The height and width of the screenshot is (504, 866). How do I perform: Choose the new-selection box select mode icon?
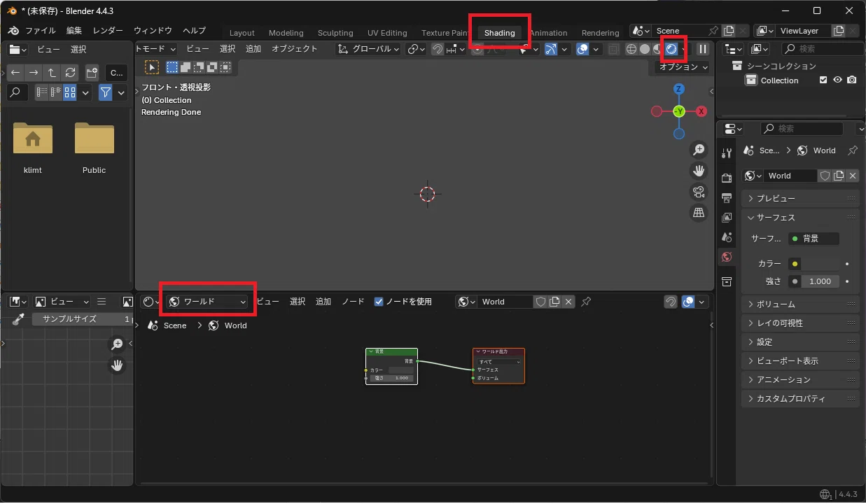172,67
